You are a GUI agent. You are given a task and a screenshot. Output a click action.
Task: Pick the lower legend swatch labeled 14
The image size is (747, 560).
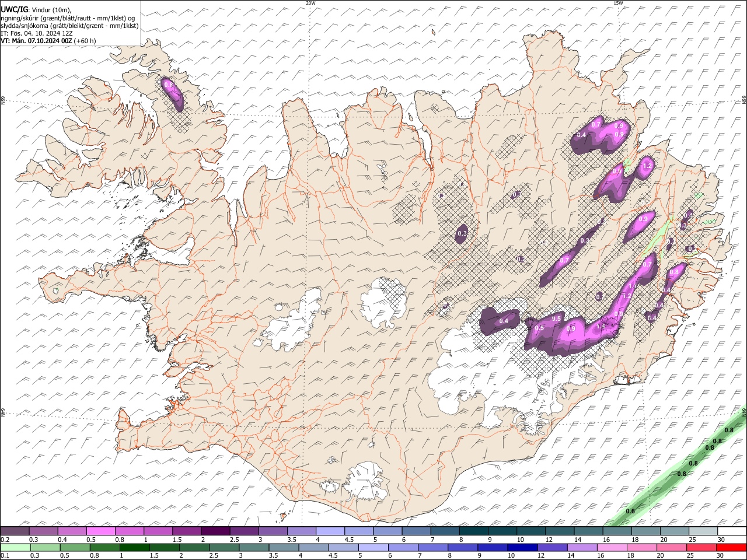pos(582,547)
